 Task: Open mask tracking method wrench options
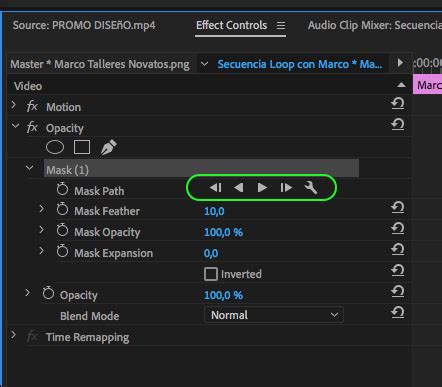[x=311, y=188]
